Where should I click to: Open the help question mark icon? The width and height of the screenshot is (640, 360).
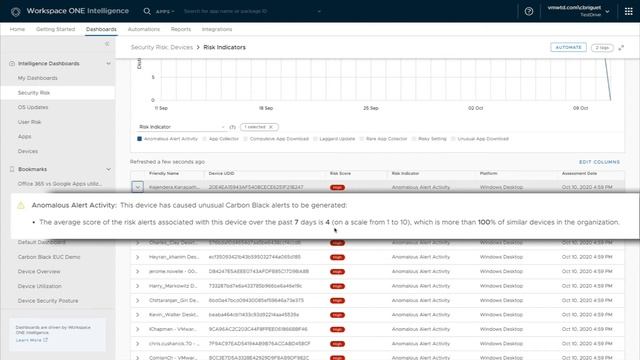point(529,11)
